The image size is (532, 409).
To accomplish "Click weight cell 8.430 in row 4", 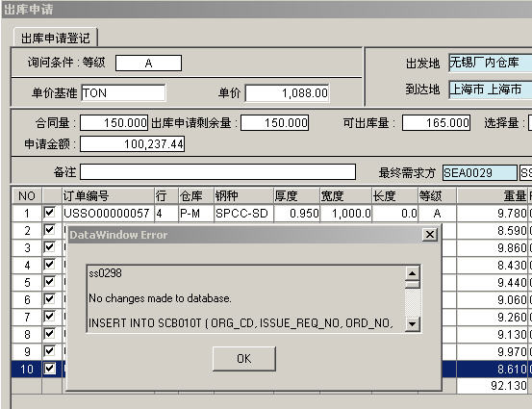I will pos(493,265).
